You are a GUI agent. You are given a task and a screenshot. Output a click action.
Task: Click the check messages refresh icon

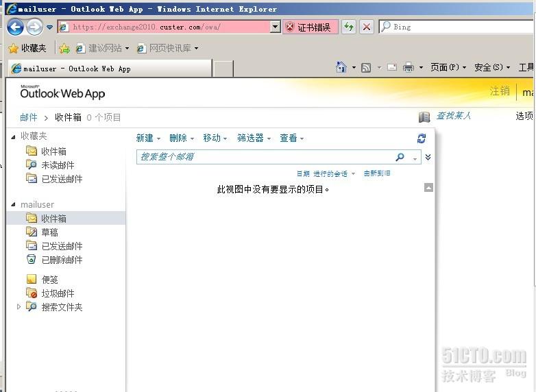click(422, 138)
